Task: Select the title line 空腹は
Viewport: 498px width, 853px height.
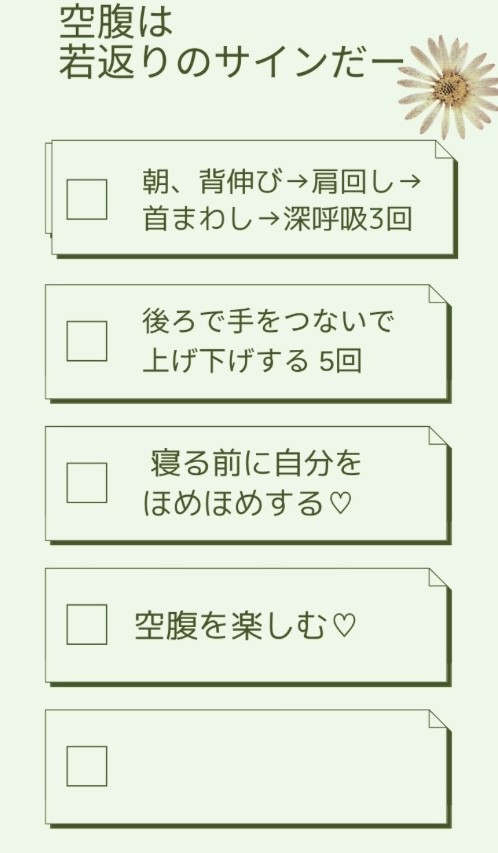Action: click(x=116, y=23)
